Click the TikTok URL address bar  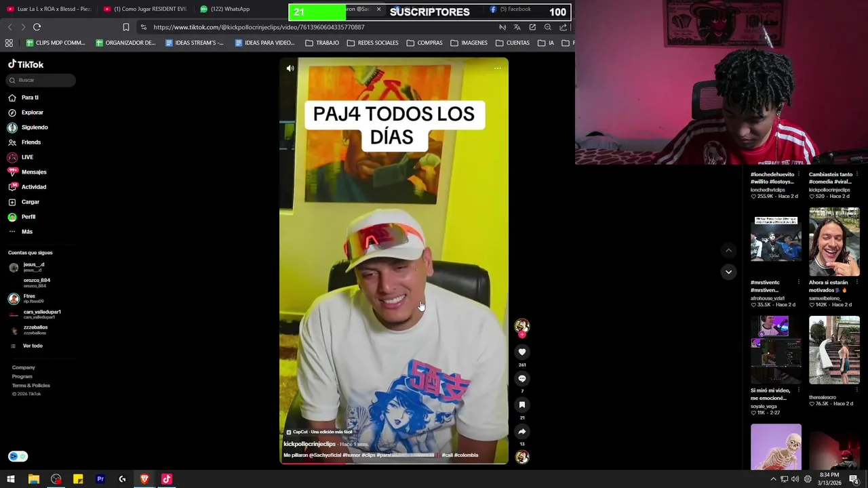click(x=258, y=27)
